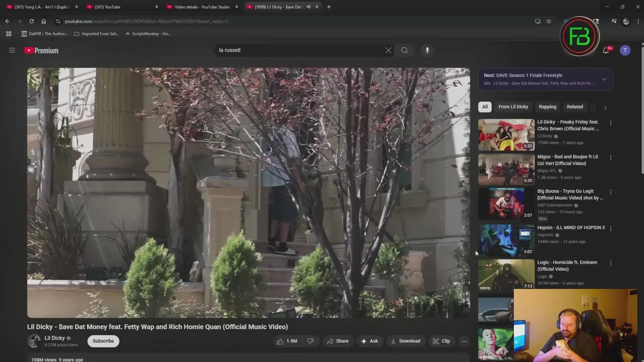The width and height of the screenshot is (644, 362).
Task: Open options menu for Freaky Friday video
Action: [610, 123]
